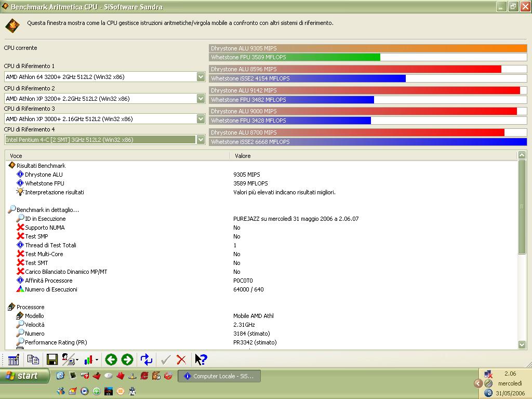Select the Numero di Esecuzioni row
532x399 pixels.
click(x=262, y=289)
